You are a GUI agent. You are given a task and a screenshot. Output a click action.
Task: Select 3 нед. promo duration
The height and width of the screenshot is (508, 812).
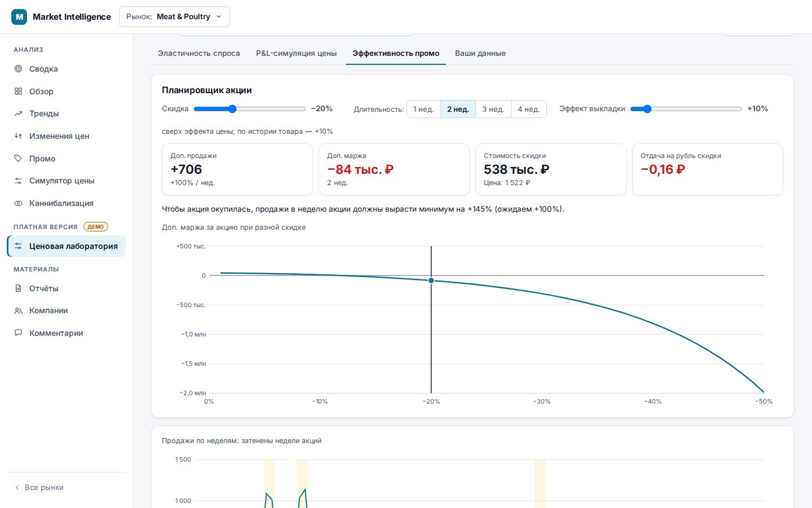click(x=493, y=109)
